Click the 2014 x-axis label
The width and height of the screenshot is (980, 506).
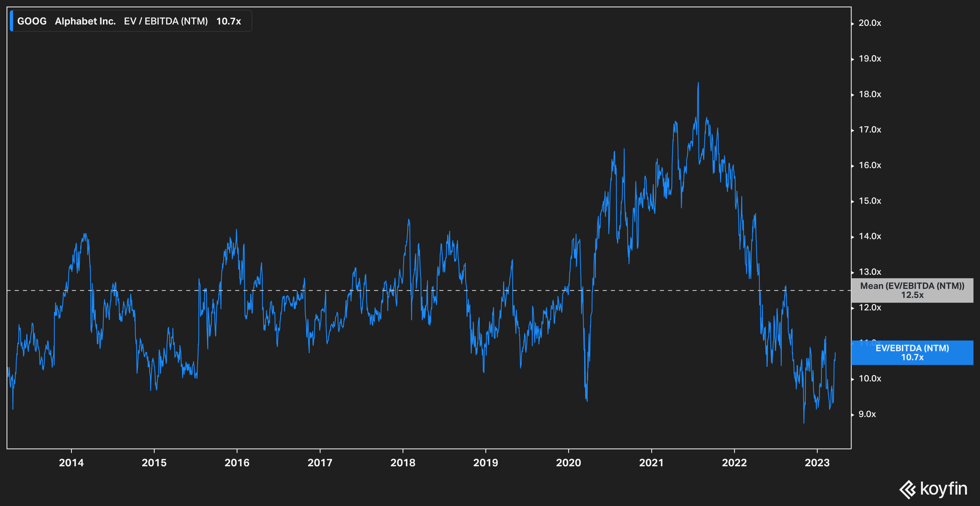pyautogui.click(x=71, y=463)
